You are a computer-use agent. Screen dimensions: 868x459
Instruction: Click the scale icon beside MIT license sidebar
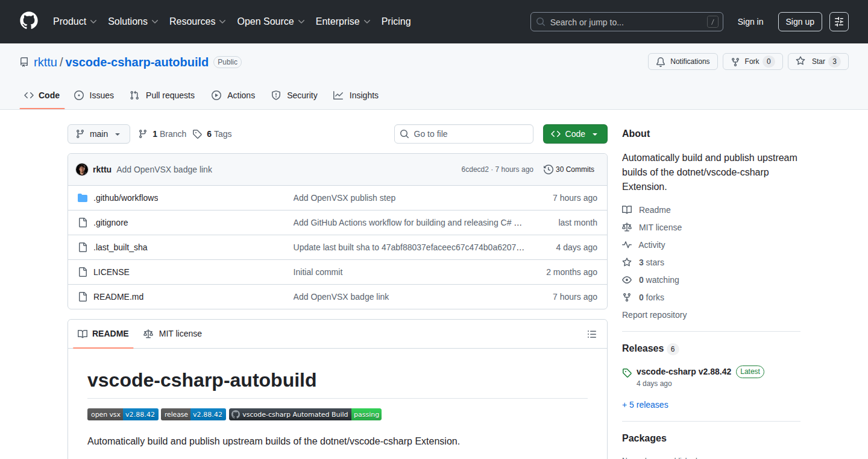click(627, 227)
